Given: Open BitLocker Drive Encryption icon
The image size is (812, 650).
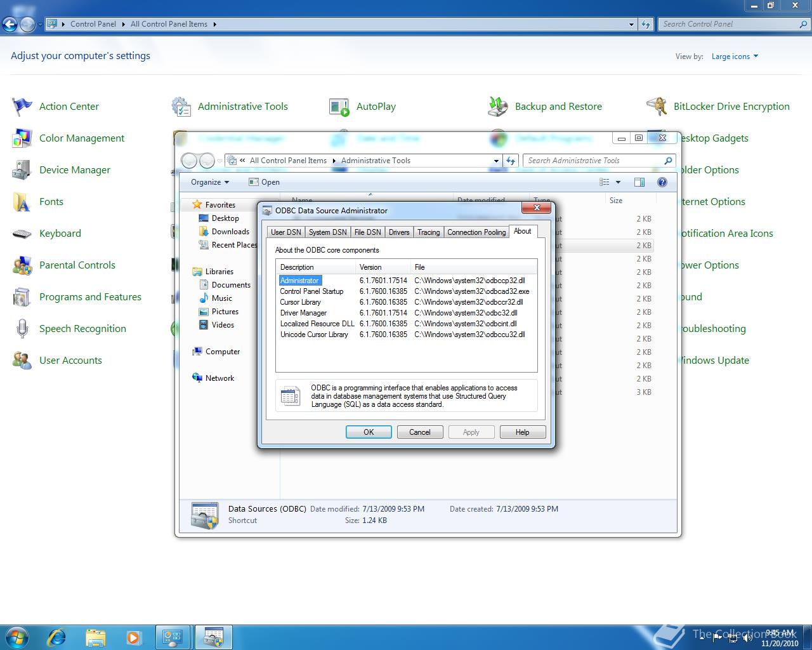Looking at the screenshot, I should point(657,107).
